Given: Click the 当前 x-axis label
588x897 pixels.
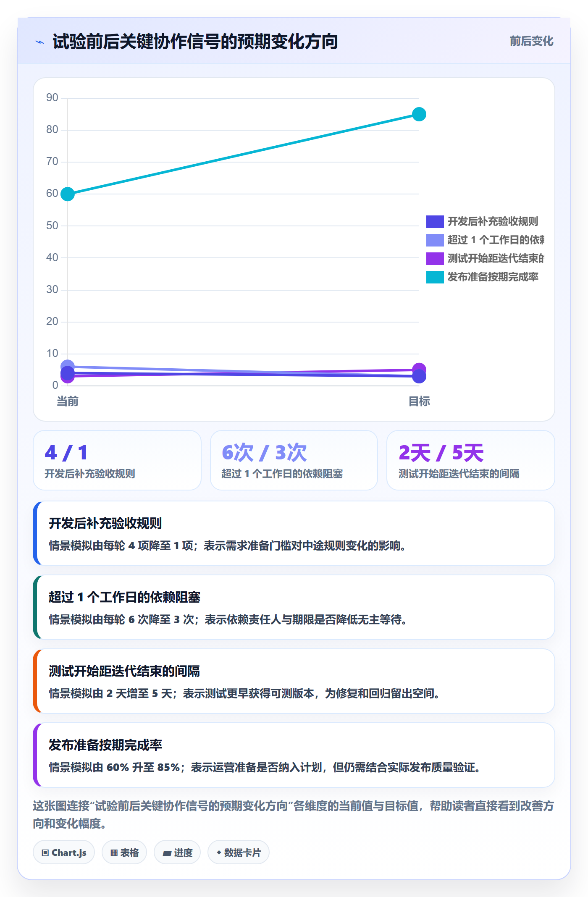Looking at the screenshot, I should [68, 401].
